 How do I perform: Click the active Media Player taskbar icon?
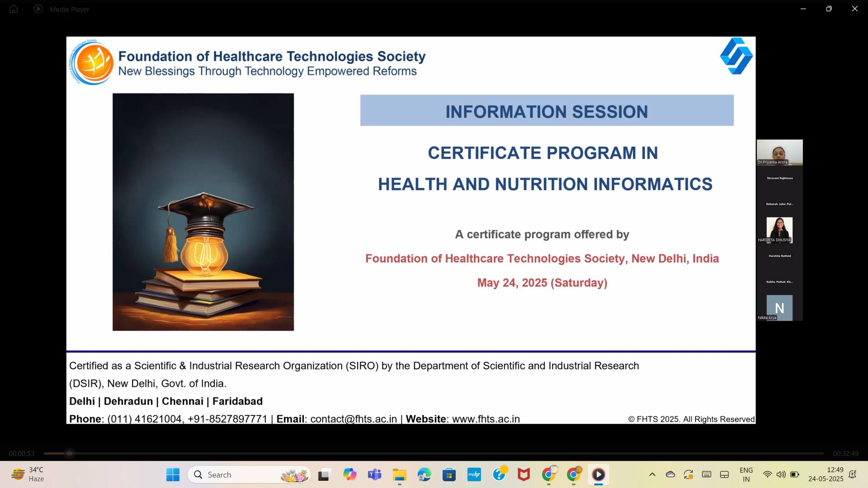pyautogui.click(x=599, y=474)
